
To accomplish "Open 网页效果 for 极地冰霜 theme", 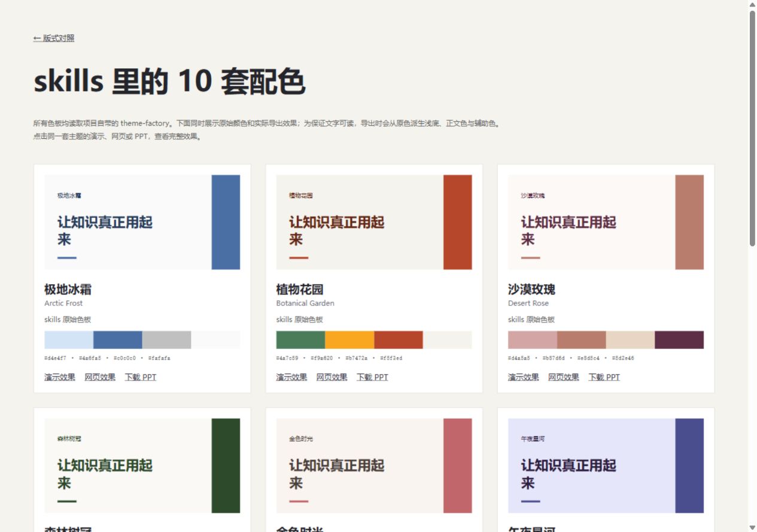I will (100, 377).
